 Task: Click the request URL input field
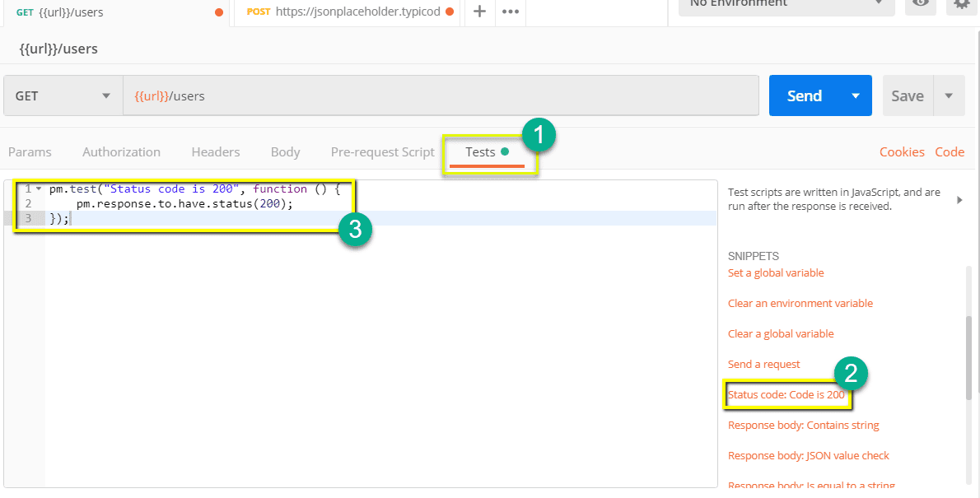[x=441, y=96]
